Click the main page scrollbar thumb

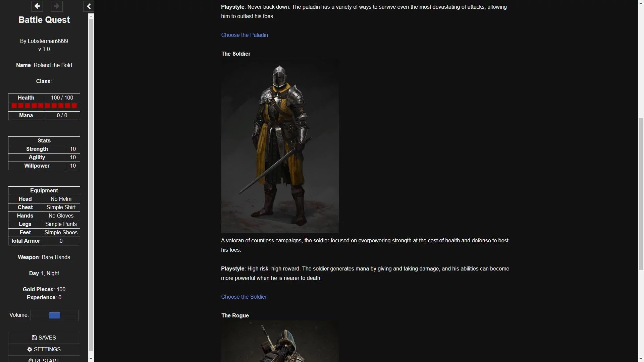(641, 194)
